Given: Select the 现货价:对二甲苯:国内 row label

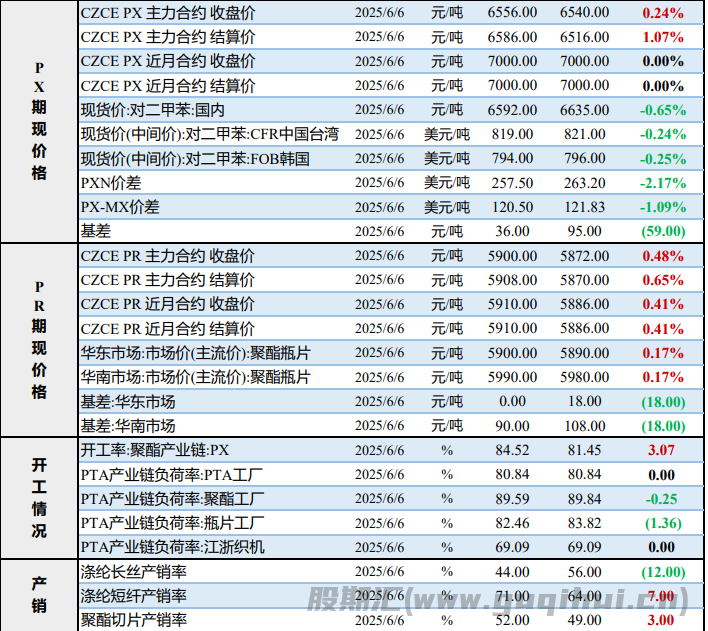Looking at the screenshot, I should click(152, 109).
